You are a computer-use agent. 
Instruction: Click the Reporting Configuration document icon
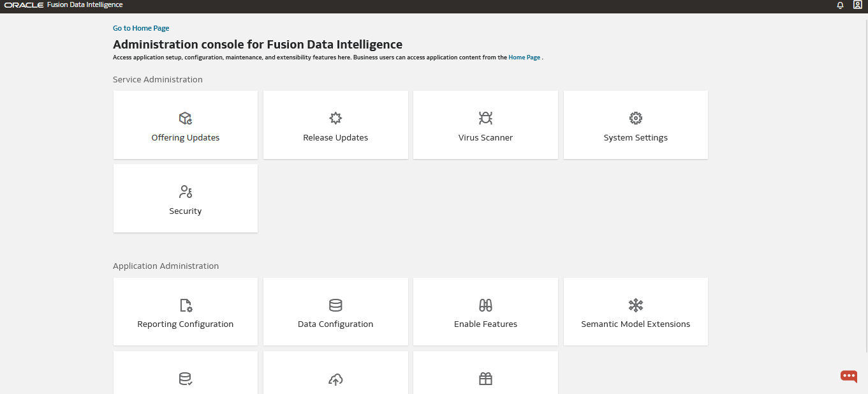[x=186, y=305]
